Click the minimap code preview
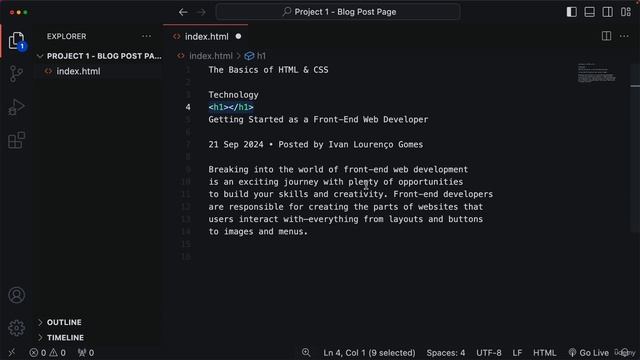The image size is (640, 360). coord(596,73)
